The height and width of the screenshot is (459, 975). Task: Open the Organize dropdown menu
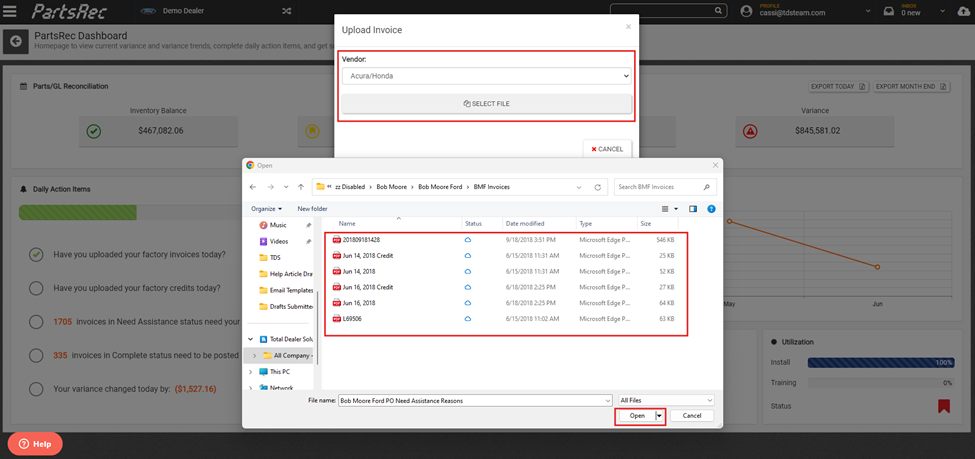[x=266, y=209]
